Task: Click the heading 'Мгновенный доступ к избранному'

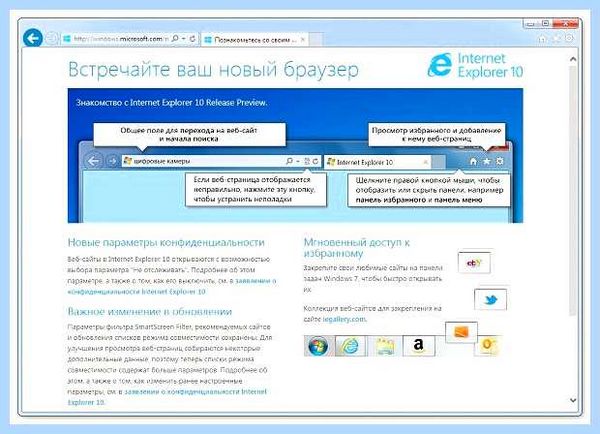Action: [x=357, y=248]
